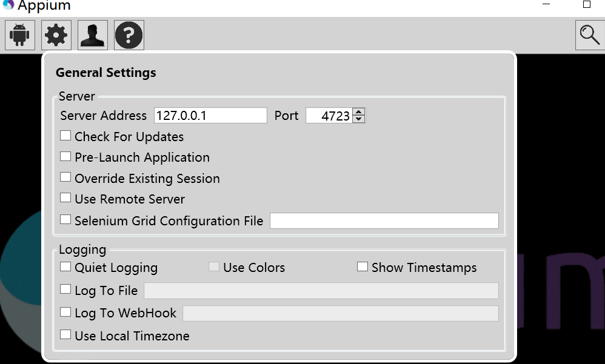605x364 pixels.
Task: Check Selenium Grid Configuration File box
Action: coord(65,220)
